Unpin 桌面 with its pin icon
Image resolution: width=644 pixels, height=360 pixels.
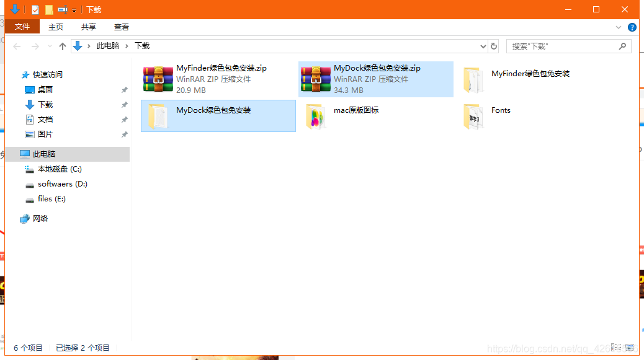click(x=125, y=90)
